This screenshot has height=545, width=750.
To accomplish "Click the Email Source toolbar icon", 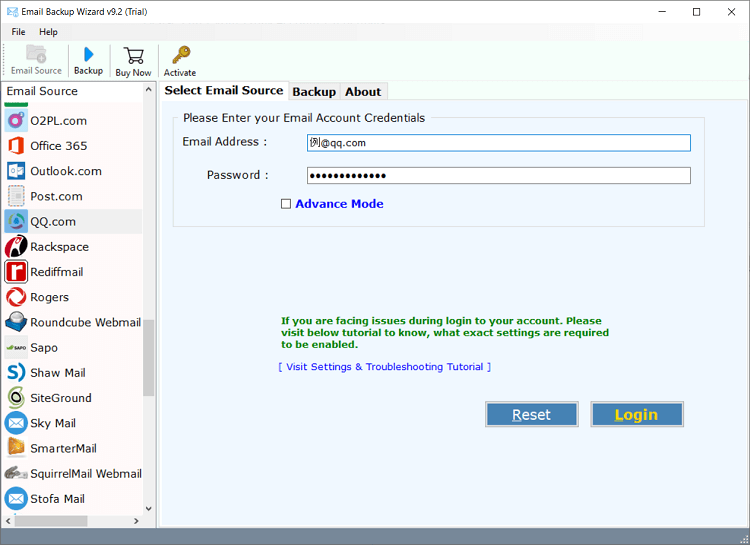I will [x=36, y=54].
